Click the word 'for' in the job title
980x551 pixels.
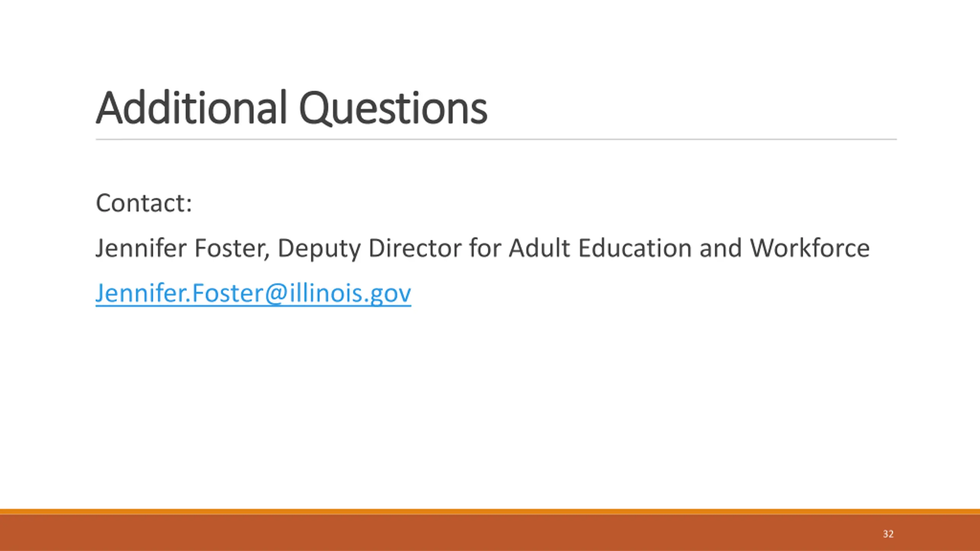point(485,248)
